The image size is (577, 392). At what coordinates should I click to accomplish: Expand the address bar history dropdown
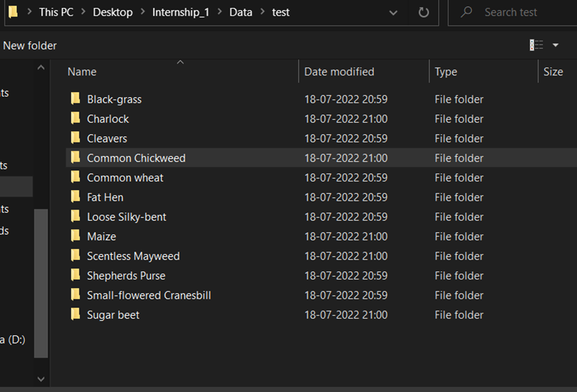pyautogui.click(x=394, y=12)
